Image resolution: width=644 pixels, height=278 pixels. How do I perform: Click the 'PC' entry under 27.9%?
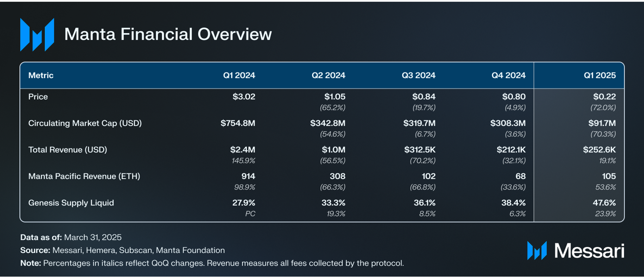click(x=250, y=214)
